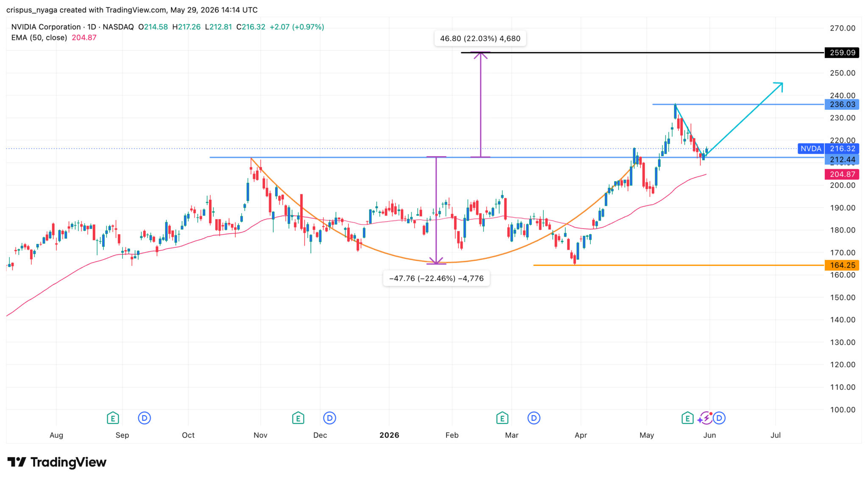
Task: Open the dividend D marker just after Dec
Action: (x=329, y=418)
